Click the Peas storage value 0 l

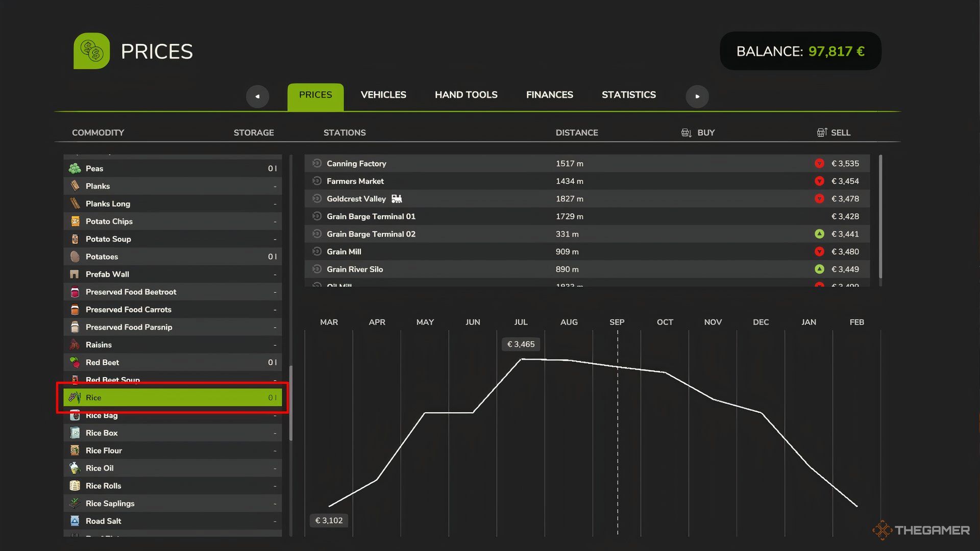point(272,168)
